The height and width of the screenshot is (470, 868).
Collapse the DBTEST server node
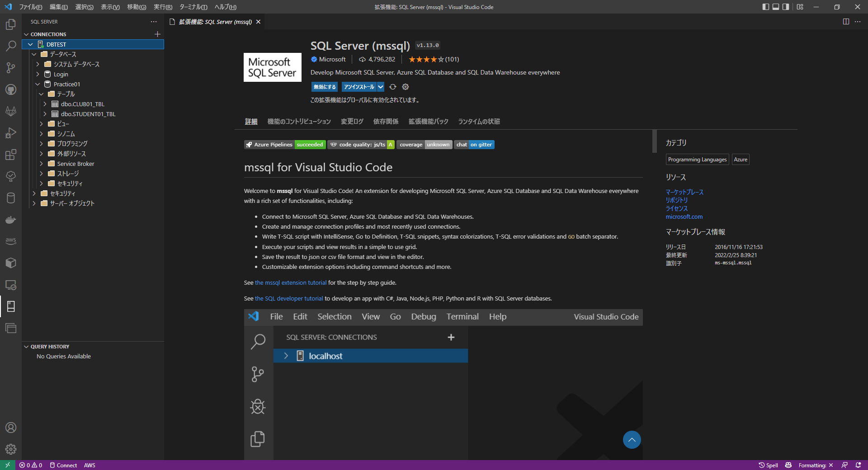[30, 44]
